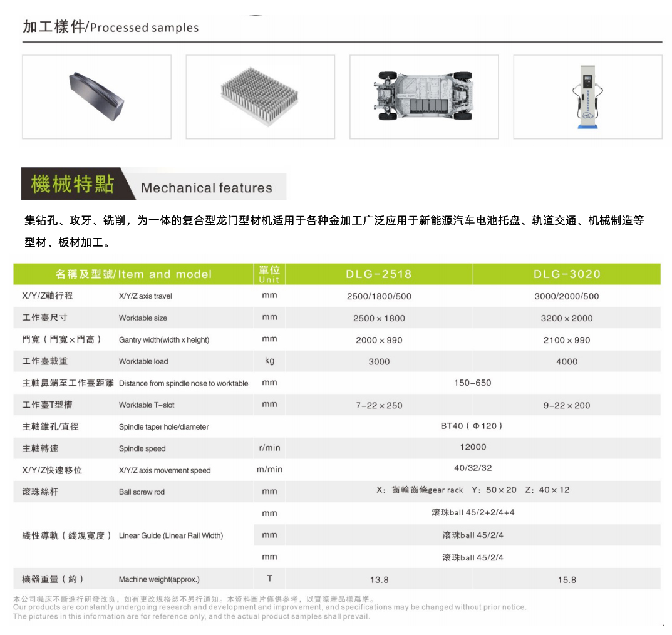This screenshot has height=635, width=672.
Task: Select the DLG-3020 column header
Action: pos(567,274)
